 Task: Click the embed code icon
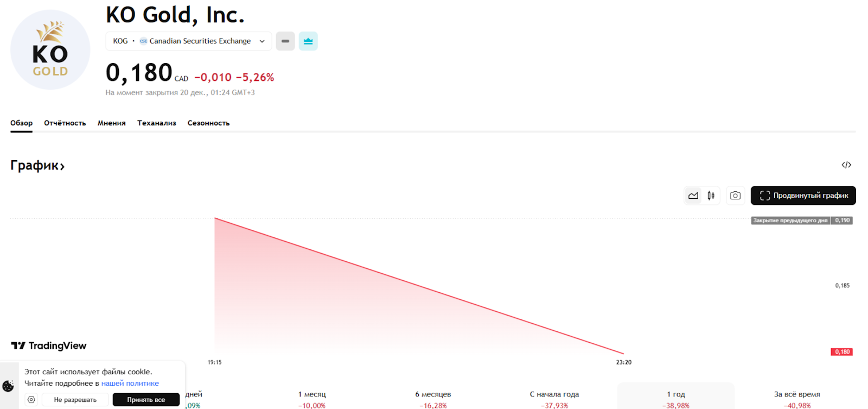(846, 165)
